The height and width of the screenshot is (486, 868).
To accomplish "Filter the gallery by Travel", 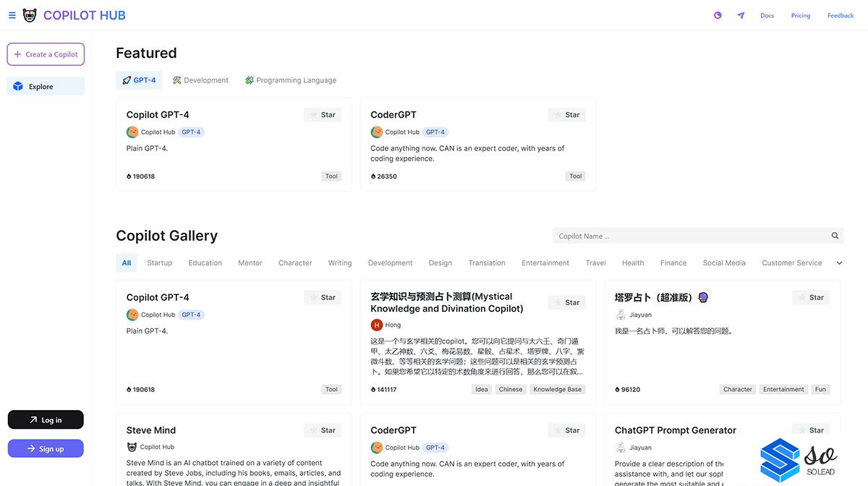I will (596, 263).
